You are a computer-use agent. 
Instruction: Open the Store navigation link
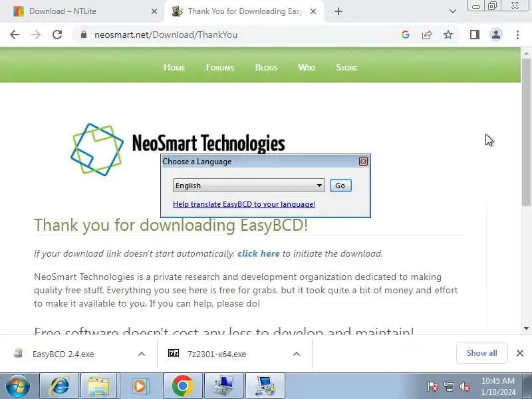pos(346,68)
